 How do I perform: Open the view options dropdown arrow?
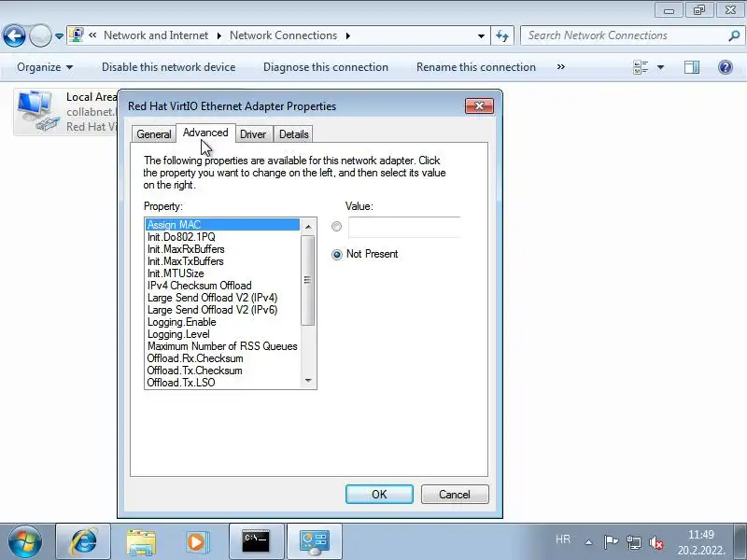coord(661,67)
